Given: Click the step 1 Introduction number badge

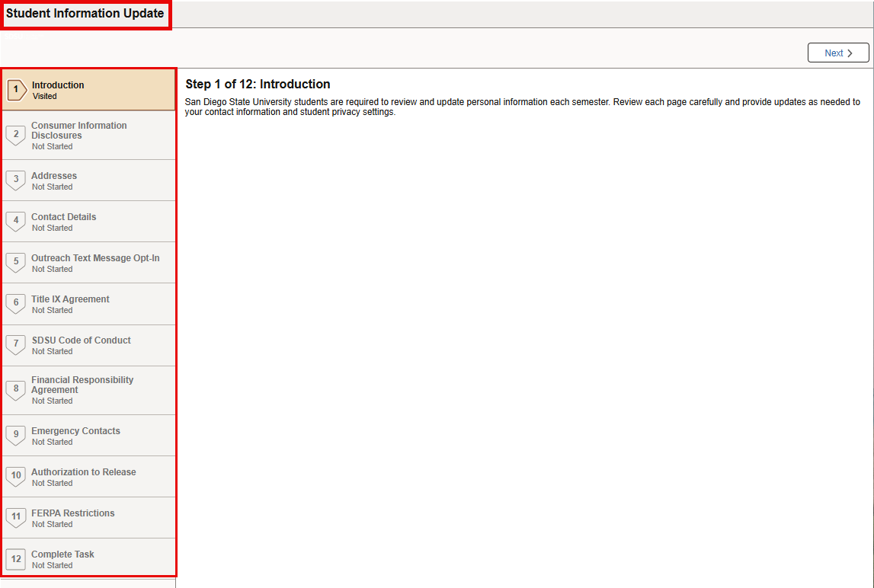Looking at the screenshot, I should [x=16, y=88].
